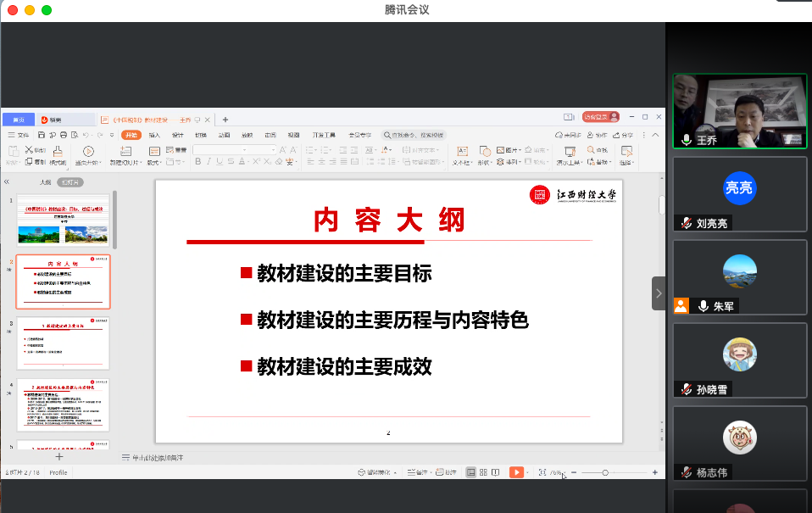Select slide 3 thumbnail in the panel

pyautogui.click(x=63, y=343)
